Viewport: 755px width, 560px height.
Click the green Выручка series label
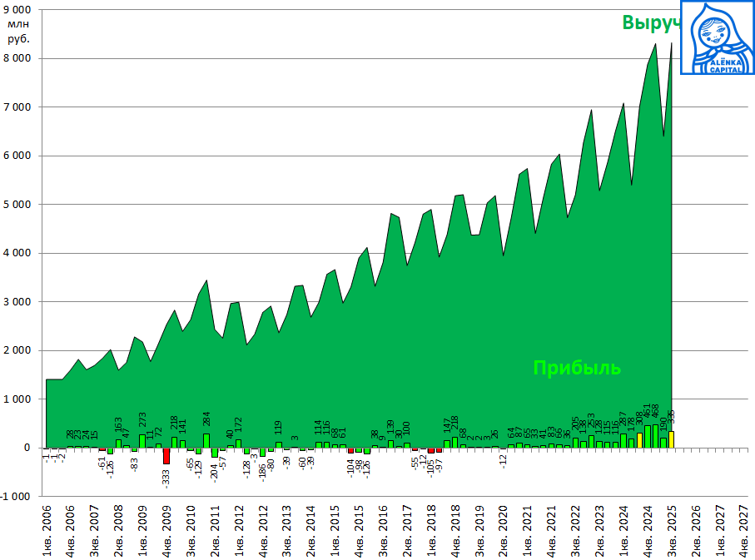(x=651, y=22)
